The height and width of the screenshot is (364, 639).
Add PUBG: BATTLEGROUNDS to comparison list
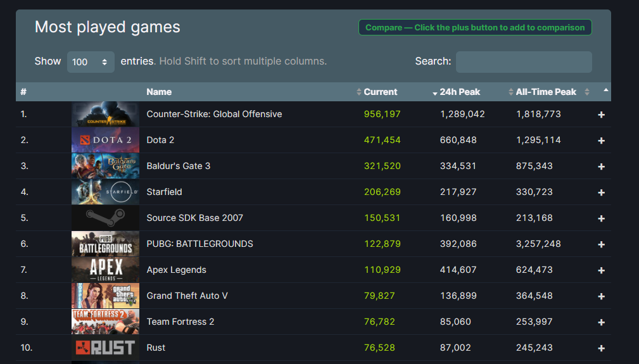point(601,244)
